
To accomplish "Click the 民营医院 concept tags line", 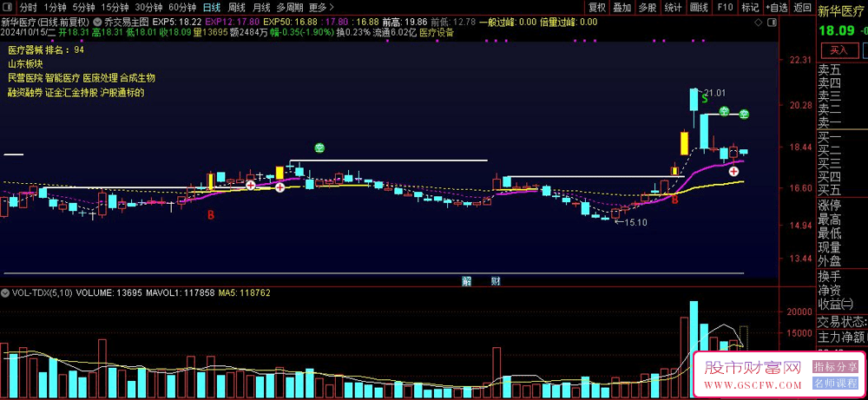I will click(82, 77).
